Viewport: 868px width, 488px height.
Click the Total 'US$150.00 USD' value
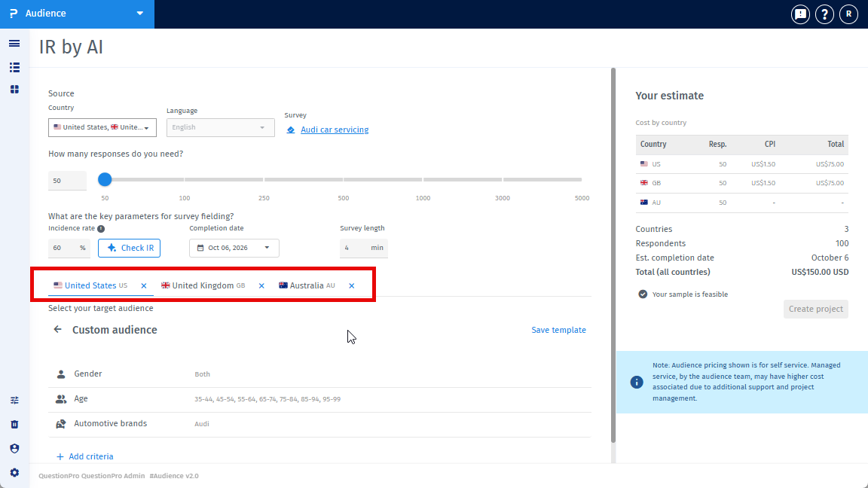pos(820,272)
